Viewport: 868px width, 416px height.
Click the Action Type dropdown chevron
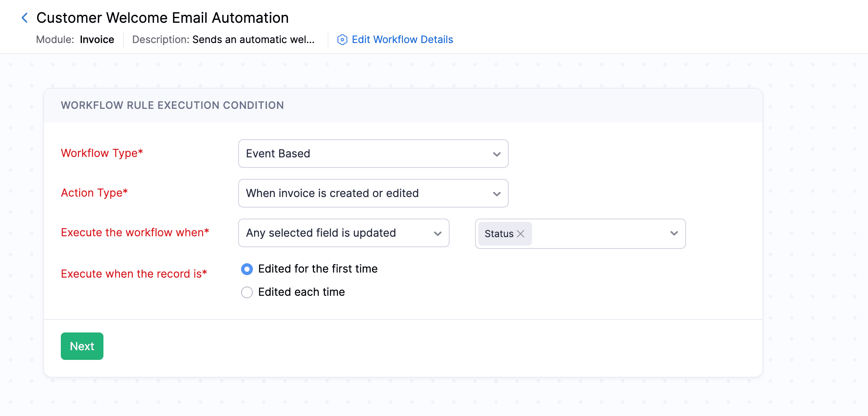[x=496, y=193]
